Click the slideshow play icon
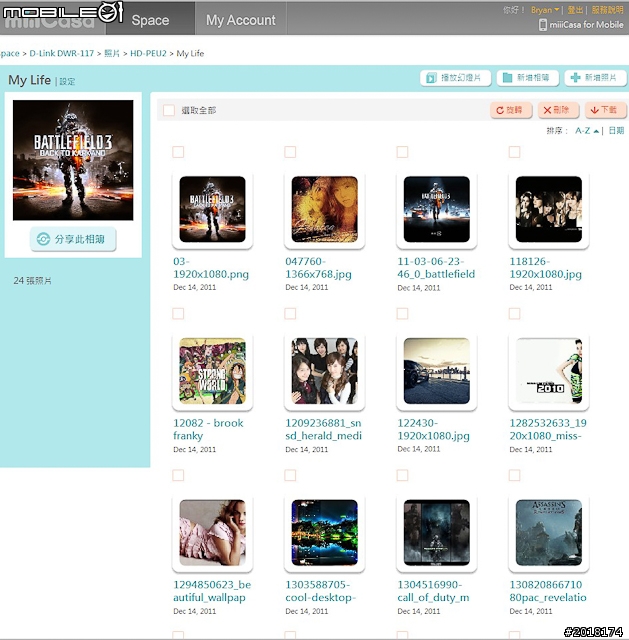This screenshot has width=629, height=640. [431, 78]
